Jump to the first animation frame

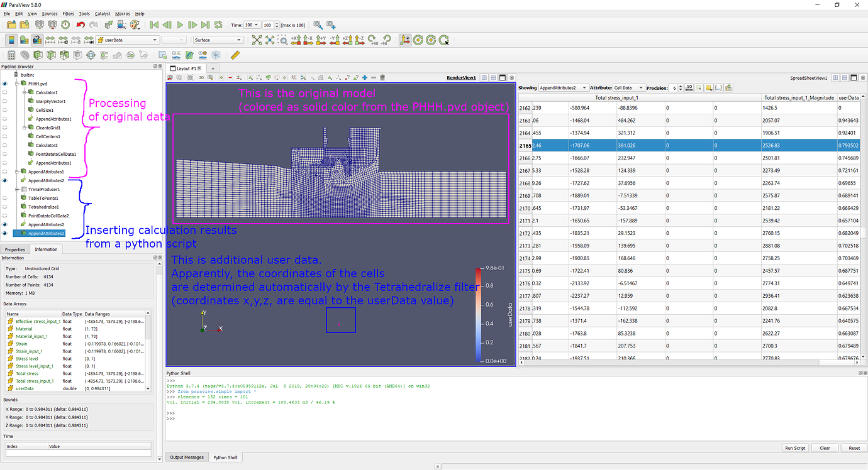[154, 25]
